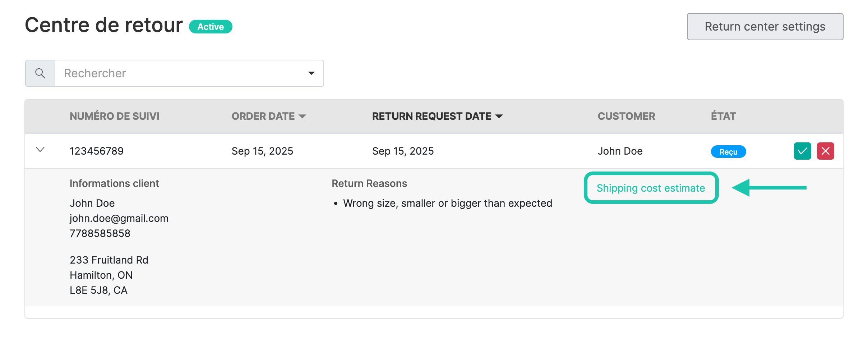Click tracking number 123456789
Screen dimensions: 868x338
(x=96, y=151)
